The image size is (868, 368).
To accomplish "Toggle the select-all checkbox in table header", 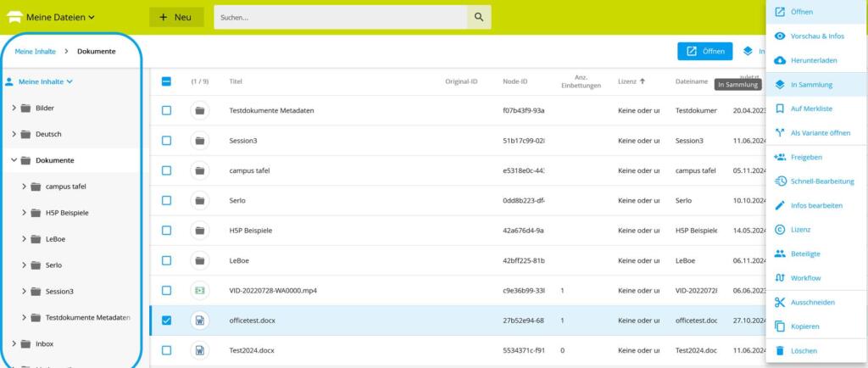I will [x=167, y=81].
